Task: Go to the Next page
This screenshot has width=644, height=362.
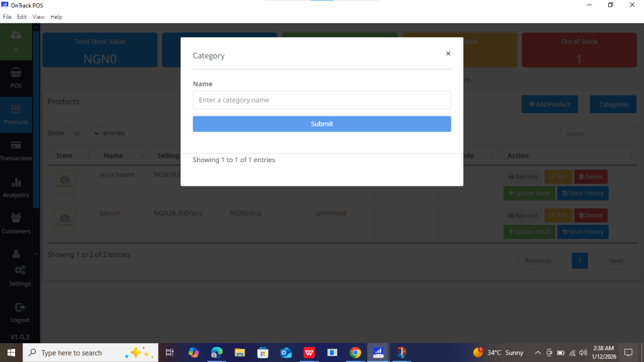Action: coord(615,261)
